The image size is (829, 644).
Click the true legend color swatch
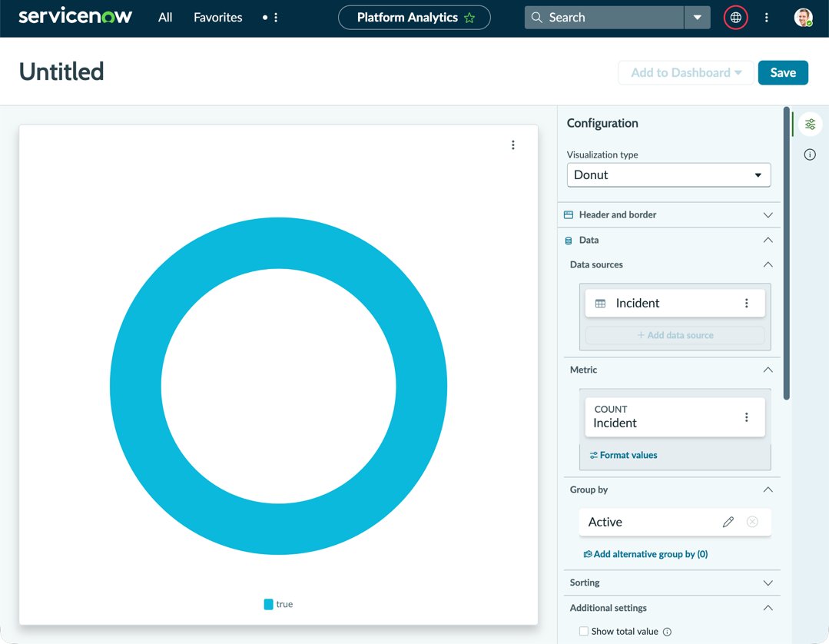click(269, 604)
